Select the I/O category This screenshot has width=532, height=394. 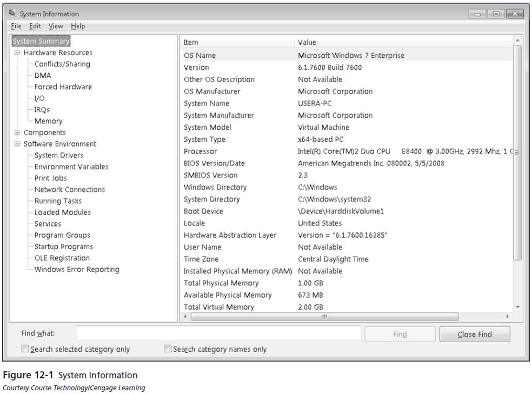(39, 98)
